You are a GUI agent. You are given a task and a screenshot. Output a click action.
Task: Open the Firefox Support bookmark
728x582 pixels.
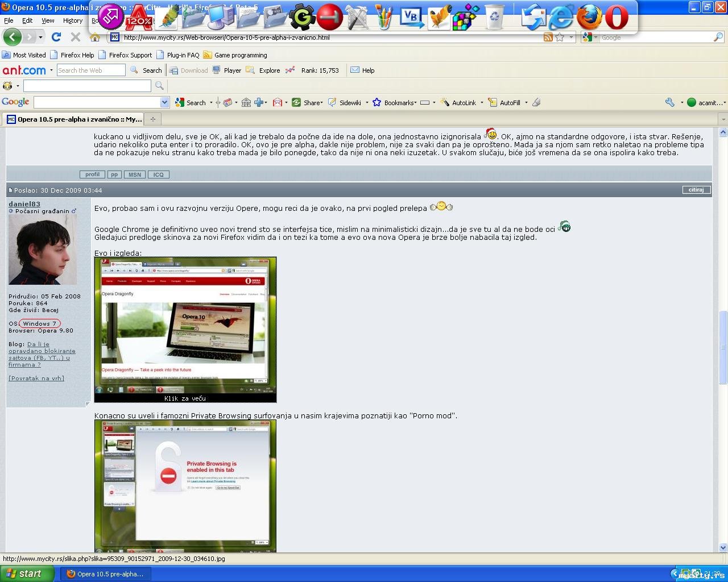tap(125, 55)
